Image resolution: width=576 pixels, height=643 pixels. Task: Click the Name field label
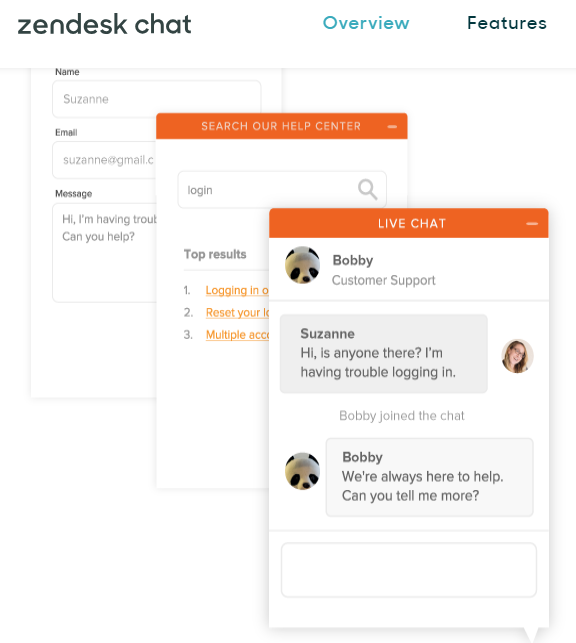[x=67, y=72]
